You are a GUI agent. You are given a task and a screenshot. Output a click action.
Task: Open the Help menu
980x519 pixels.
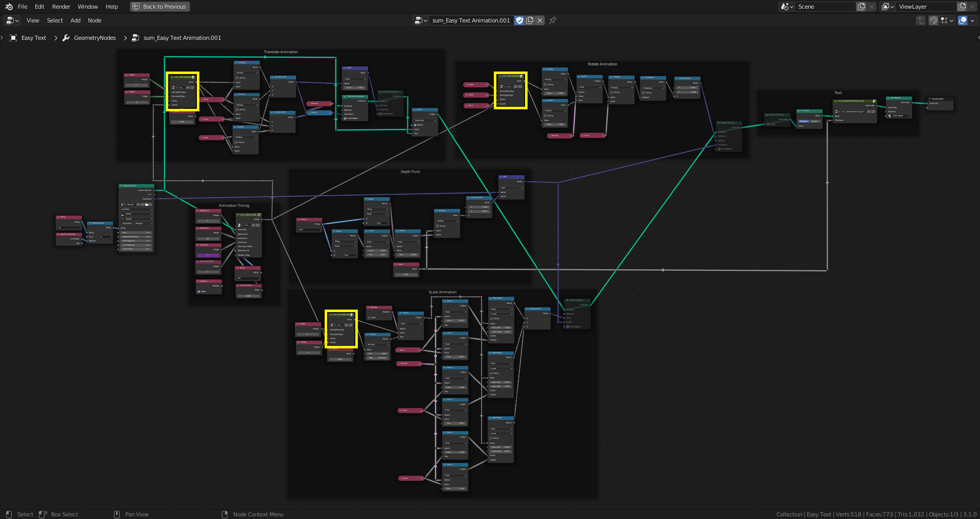click(x=111, y=7)
